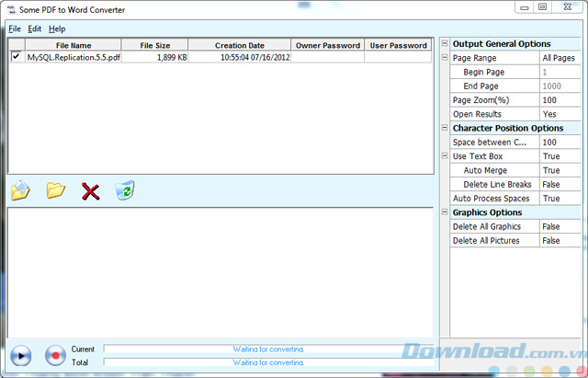The width and height of the screenshot is (588, 378).
Task: Select the Delete Line Breaks property label
Action: click(x=497, y=184)
